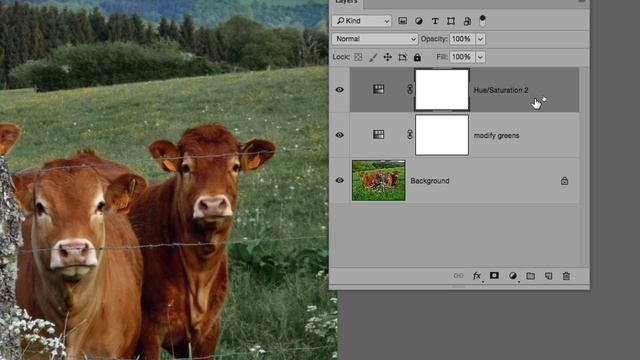Filter layers by type layer icon
The image size is (640, 360).
click(435, 21)
